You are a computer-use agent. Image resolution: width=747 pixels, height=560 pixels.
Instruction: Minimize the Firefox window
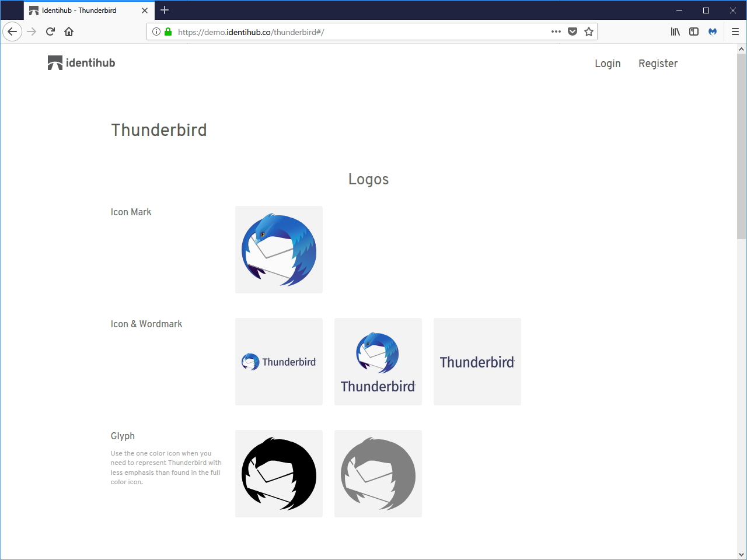pos(679,10)
